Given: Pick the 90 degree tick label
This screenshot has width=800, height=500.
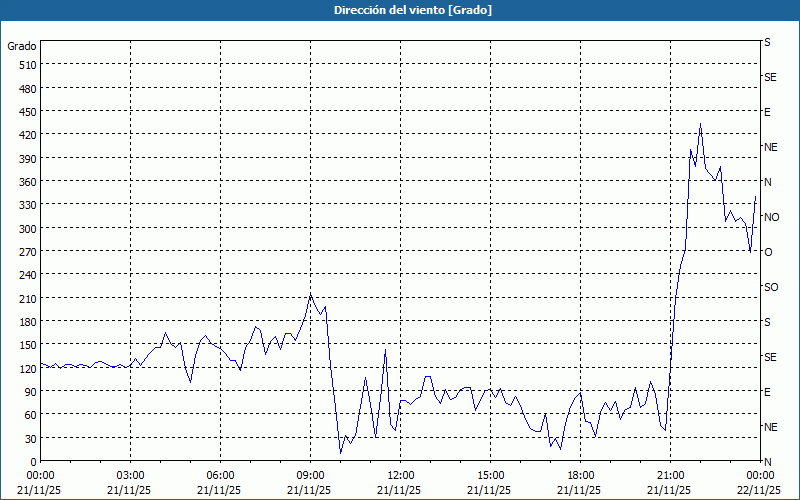Looking at the screenshot, I should (29, 392).
